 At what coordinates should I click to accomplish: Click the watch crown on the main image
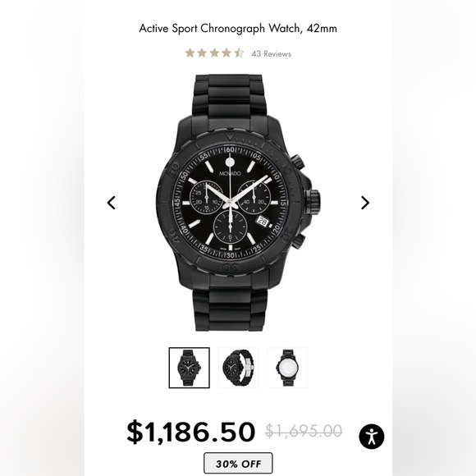[312, 201]
